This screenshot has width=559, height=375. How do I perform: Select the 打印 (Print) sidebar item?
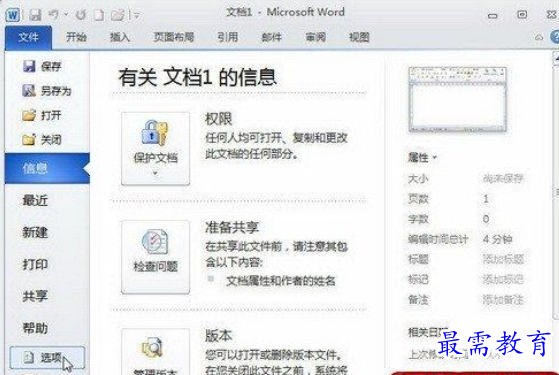tap(35, 264)
